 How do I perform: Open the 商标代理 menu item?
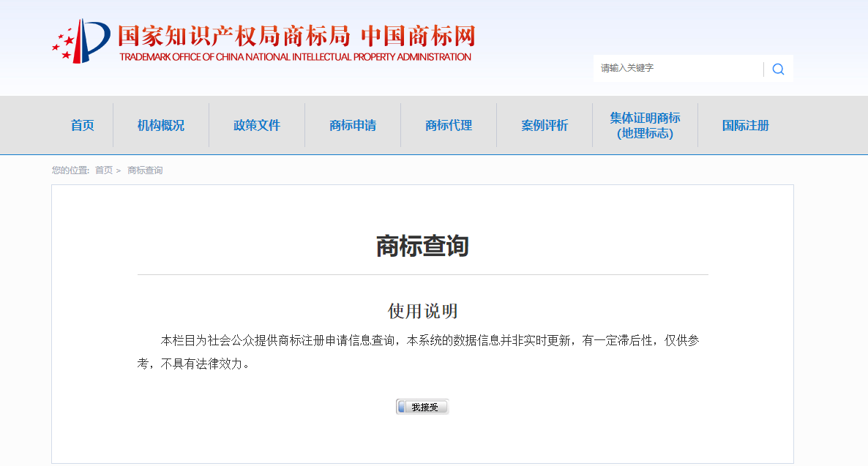click(449, 126)
